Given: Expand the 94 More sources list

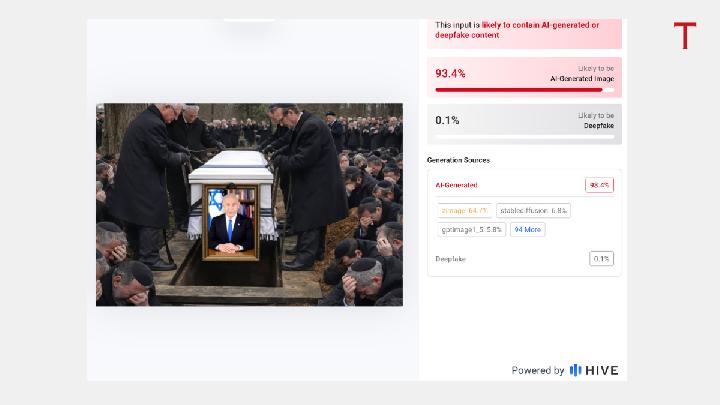Looking at the screenshot, I should 528,229.
